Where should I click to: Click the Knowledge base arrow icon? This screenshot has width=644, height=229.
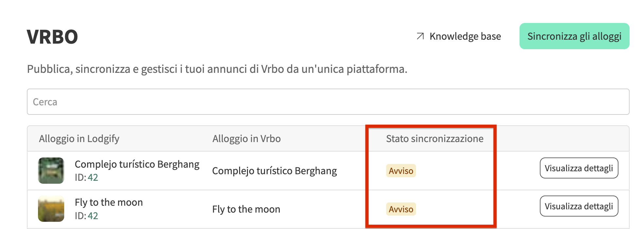click(420, 36)
